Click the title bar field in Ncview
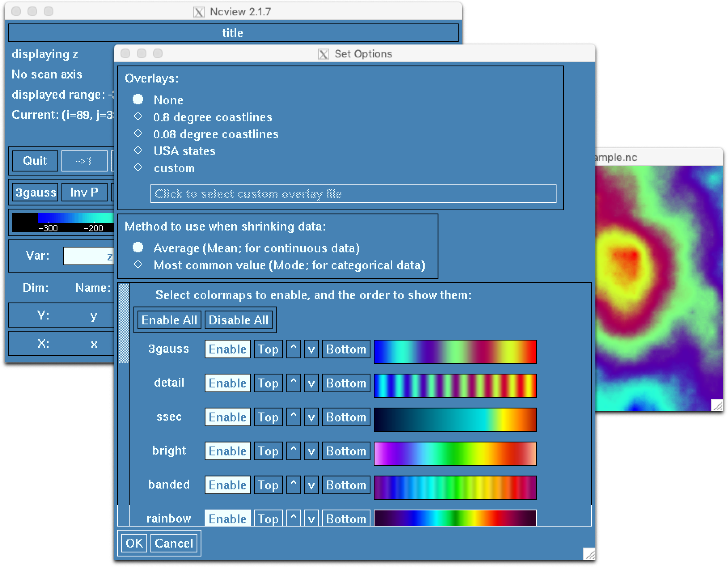The height and width of the screenshot is (567, 728). tap(233, 33)
